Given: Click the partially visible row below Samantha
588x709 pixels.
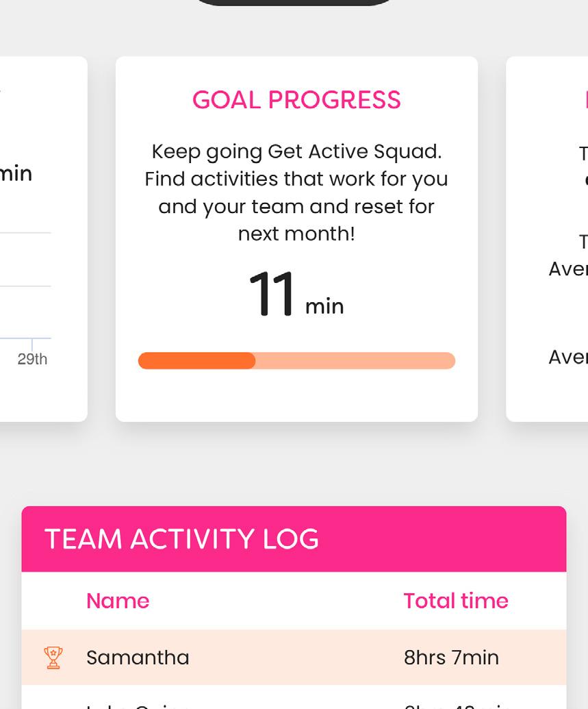Looking at the screenshot, I should pos(294,701).
